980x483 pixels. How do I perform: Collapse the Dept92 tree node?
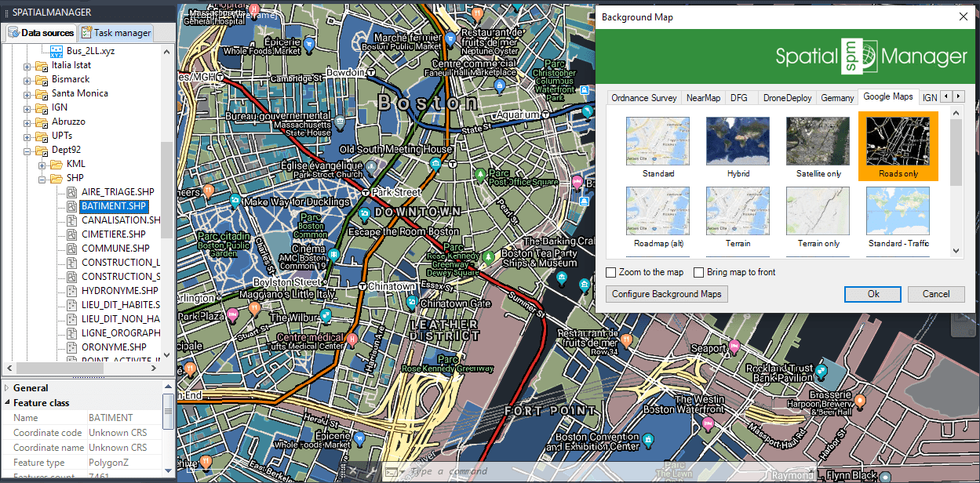click(27, 151)
